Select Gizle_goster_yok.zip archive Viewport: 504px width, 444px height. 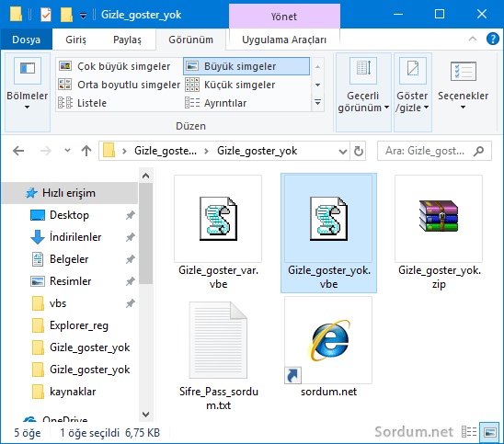pyautogui.click(x=439, y=233)
